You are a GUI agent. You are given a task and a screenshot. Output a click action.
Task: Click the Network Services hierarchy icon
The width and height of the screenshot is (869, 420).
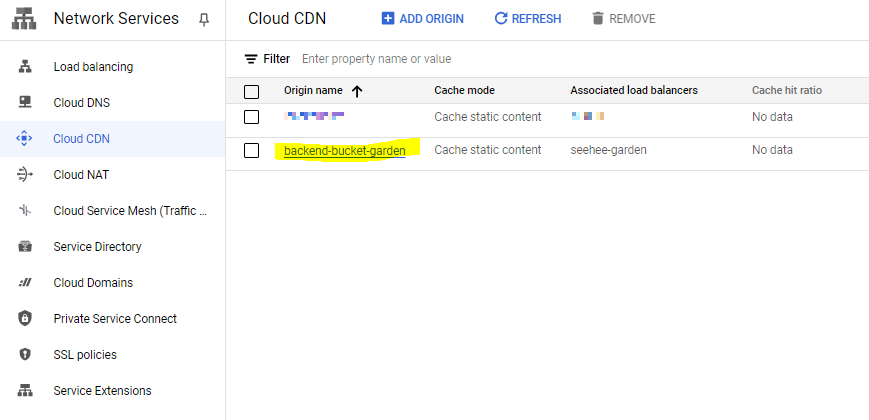pos(24,19)
